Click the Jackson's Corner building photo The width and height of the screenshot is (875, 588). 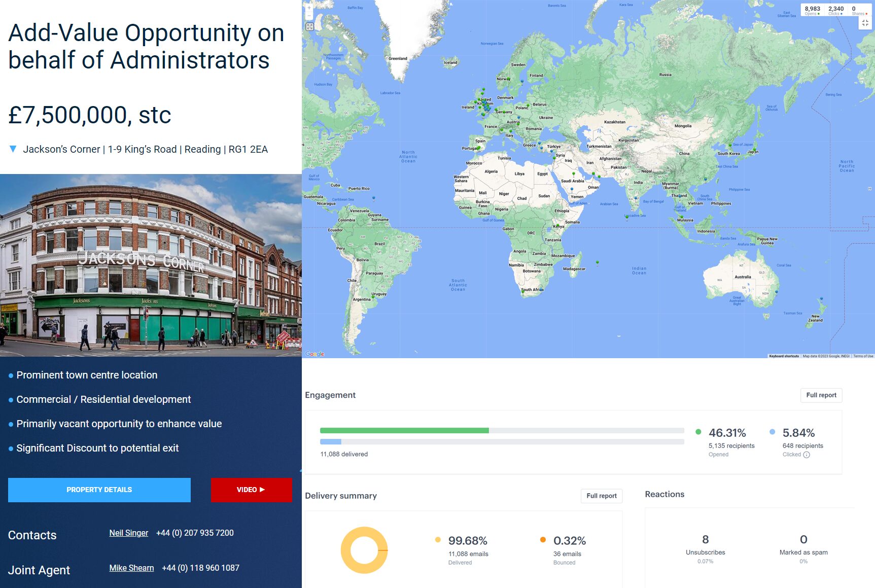click(151, 265)
